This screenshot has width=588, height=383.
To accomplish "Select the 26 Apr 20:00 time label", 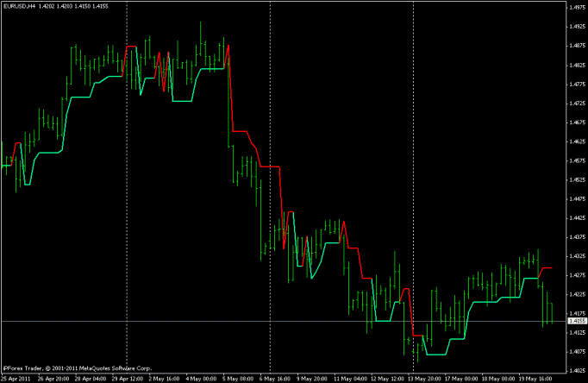I will [53, 379].
